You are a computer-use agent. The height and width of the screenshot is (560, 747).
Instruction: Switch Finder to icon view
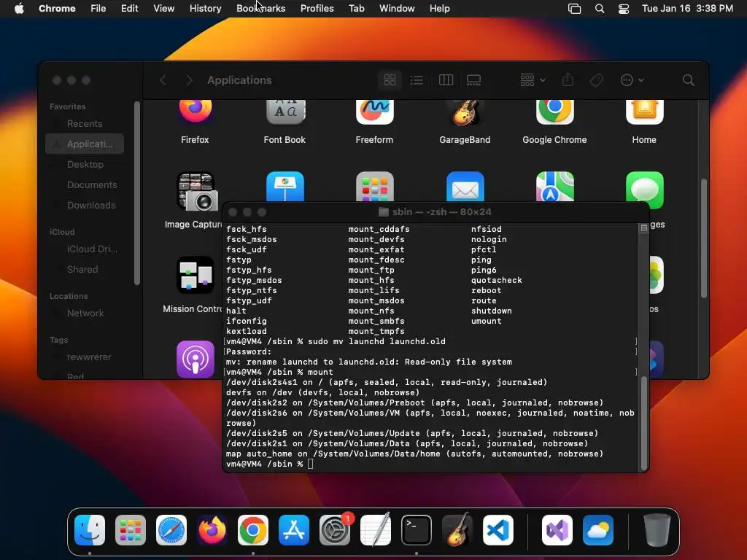tap(390, 80)
